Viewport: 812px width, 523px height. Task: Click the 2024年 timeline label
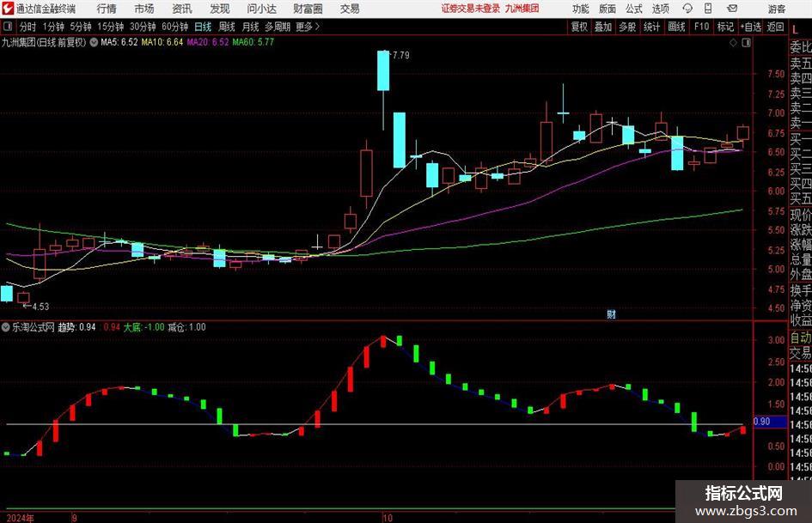(x=21, y=518)
